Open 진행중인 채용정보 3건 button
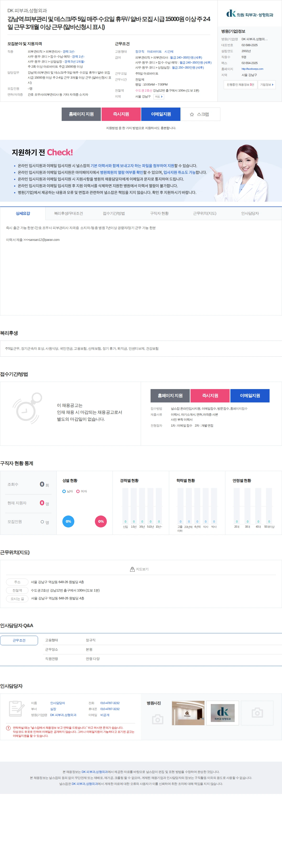This screenshot has height=868, width=282. click(x=240, y=85)
